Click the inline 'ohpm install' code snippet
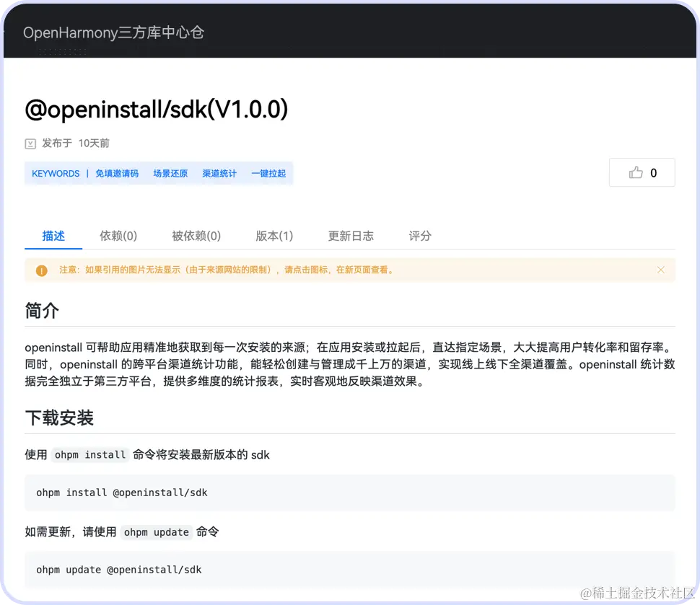 coord(90,454)
